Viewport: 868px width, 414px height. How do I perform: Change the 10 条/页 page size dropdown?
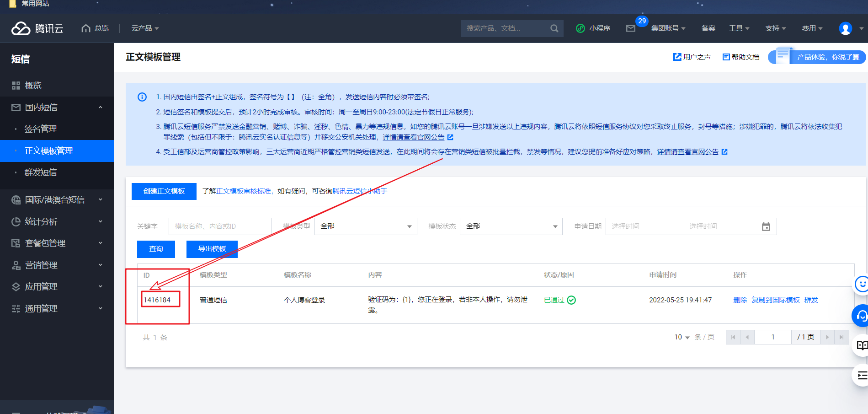point(682,337)
